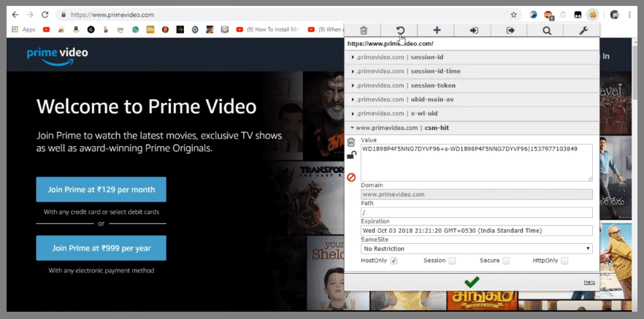Expand the ubid-main-av cookie row
This screenshot has width=644, height=319.
tap(472, 99)
